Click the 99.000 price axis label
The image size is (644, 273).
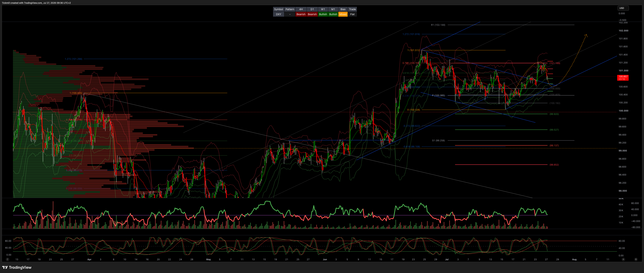[623, 151]
